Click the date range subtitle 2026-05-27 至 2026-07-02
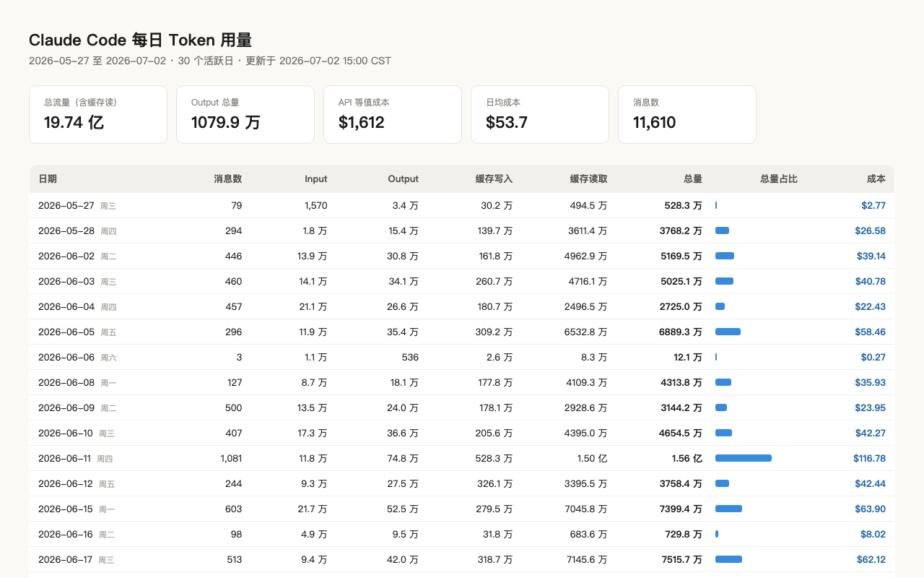The height and width of the screenshot is (578, 924). pyautogui.click(x=97, y=61)
